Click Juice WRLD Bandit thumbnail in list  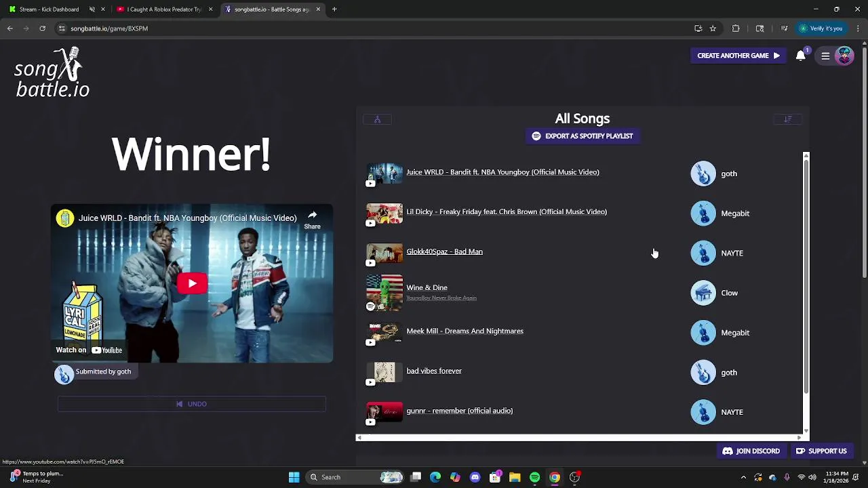pyautogui.click(x=384, y=174)
